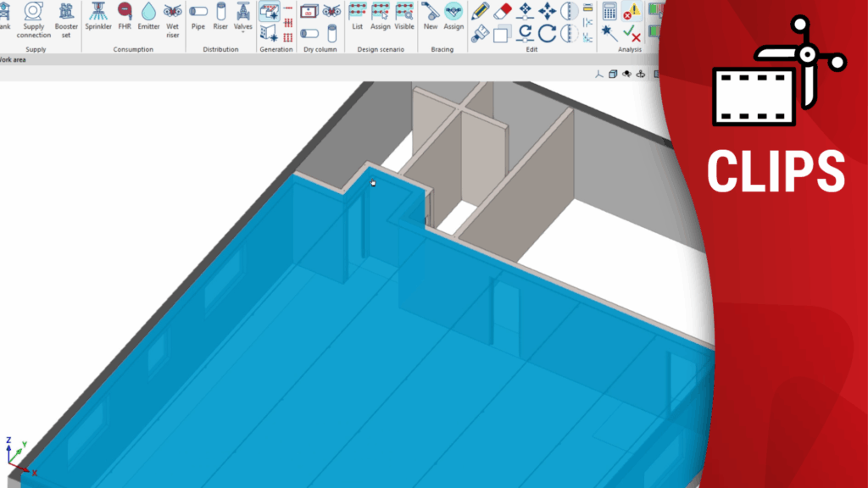Insert an Emitter from Consumption group
Image resolution: width=868 pixels, height=488 pixels.
pos(148,16)
